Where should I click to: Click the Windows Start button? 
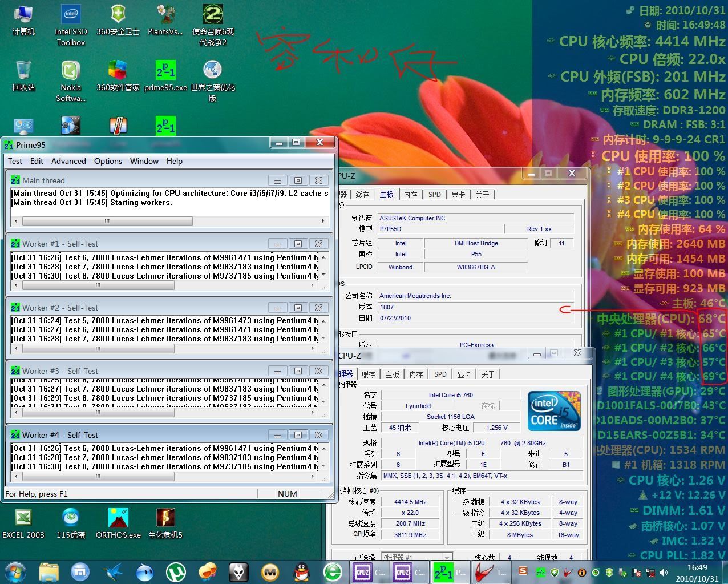[x=15, y=571]
